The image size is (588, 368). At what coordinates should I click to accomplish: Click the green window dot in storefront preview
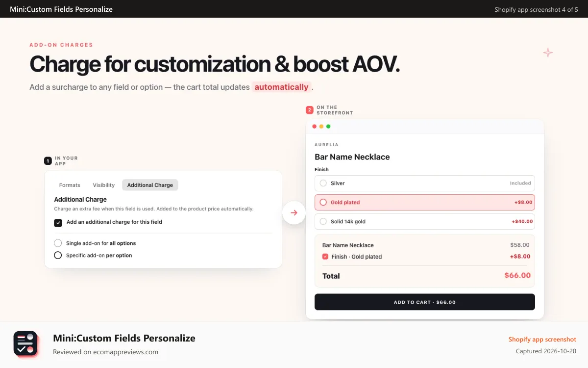pos(328,127)
